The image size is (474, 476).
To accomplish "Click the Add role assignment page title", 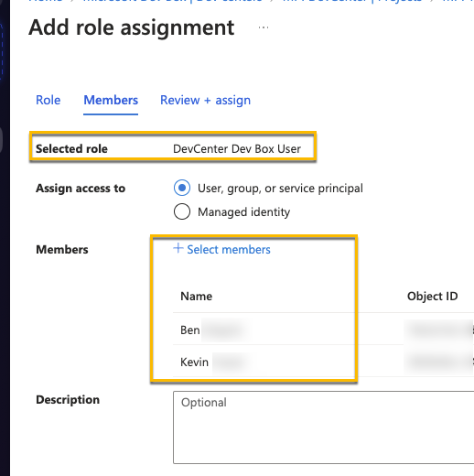I will click(x=132, y=27).
